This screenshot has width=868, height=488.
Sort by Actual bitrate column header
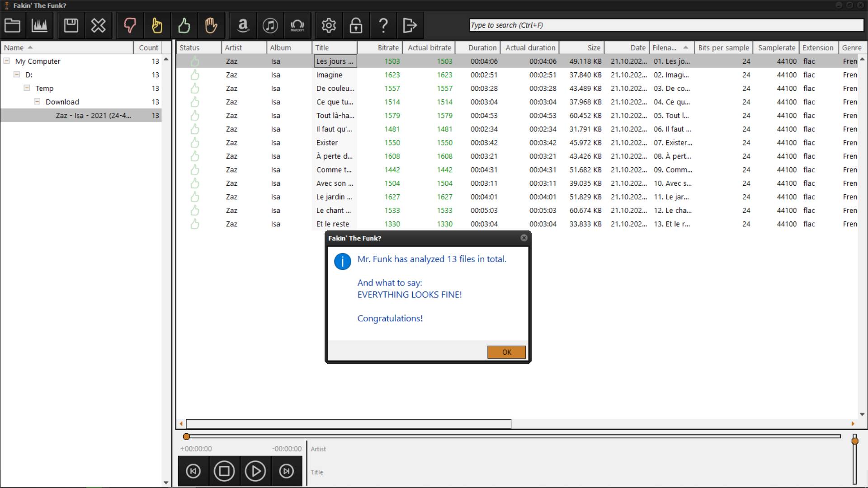429,47
